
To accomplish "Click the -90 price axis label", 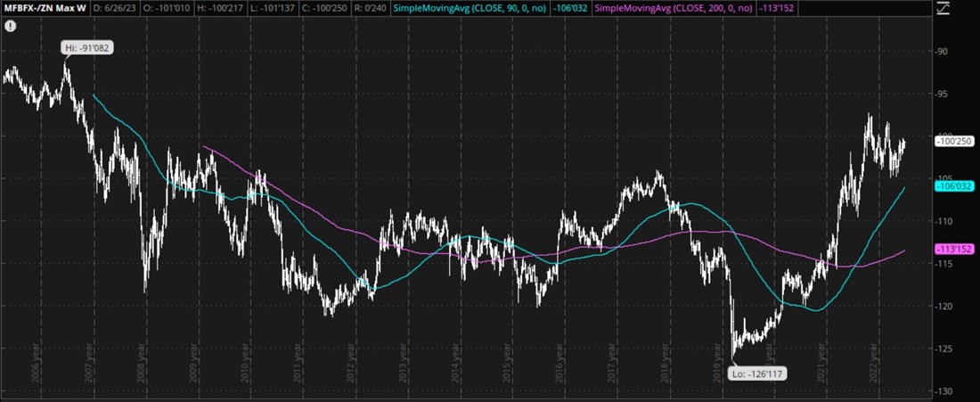I will coord(943,52).
